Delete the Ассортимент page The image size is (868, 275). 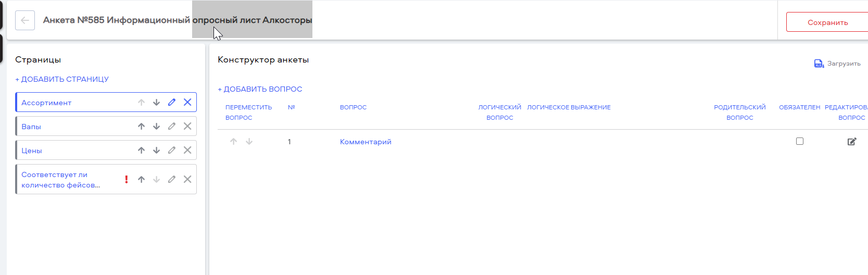(x=187, y=103)
